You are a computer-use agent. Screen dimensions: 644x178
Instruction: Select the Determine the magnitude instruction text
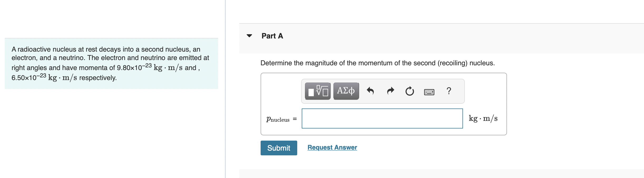click(377, 62)
